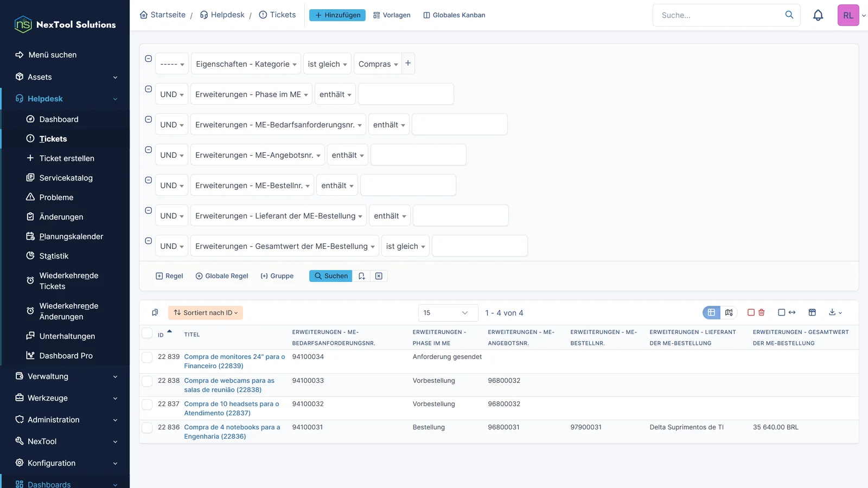Click the 'Delta Suprimentos de TI' supplier cell
This screenshot has height=488, width=868.
click(687, 427)
